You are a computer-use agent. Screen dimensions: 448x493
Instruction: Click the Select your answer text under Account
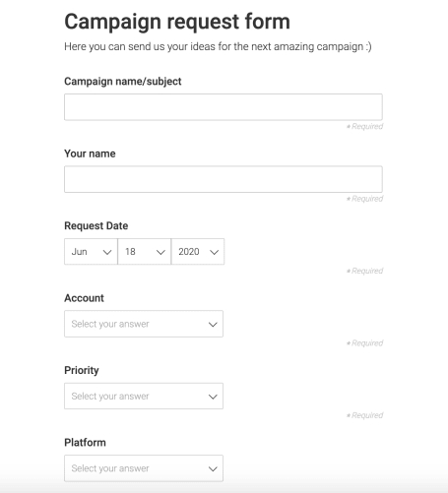110,324
